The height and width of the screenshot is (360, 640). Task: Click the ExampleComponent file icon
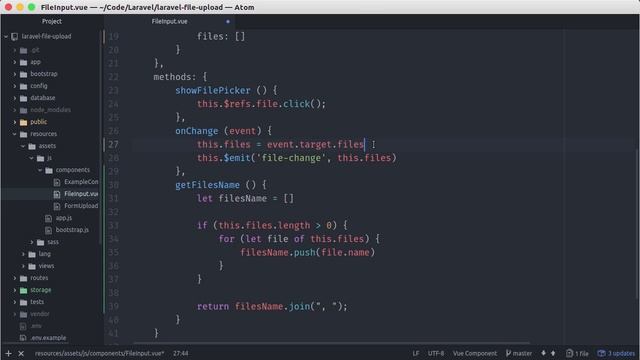57,182
